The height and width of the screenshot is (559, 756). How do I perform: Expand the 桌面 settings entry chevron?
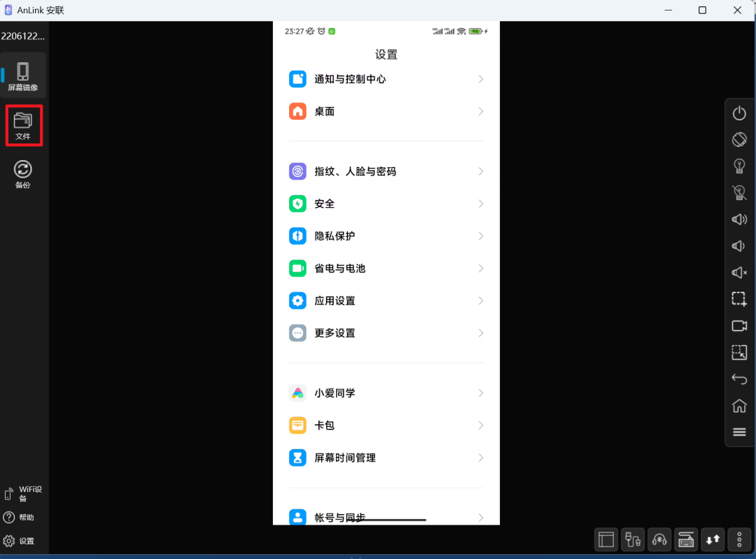[x=481, y=111]
